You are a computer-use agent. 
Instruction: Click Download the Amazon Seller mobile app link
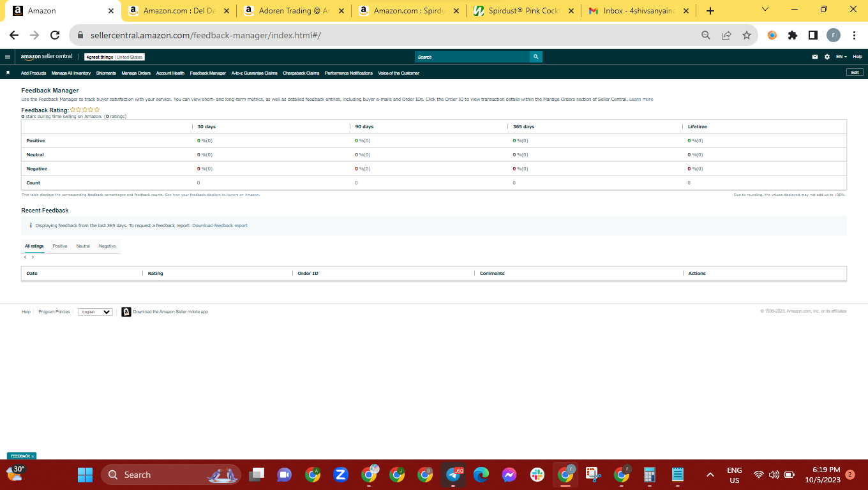(170, 312)
